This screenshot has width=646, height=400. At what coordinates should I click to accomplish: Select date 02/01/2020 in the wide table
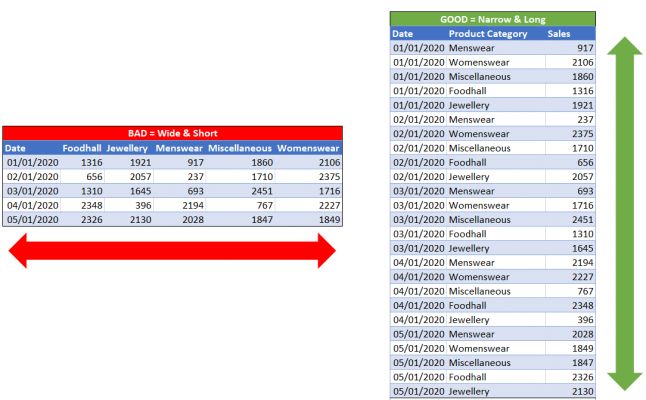[33, 177]
